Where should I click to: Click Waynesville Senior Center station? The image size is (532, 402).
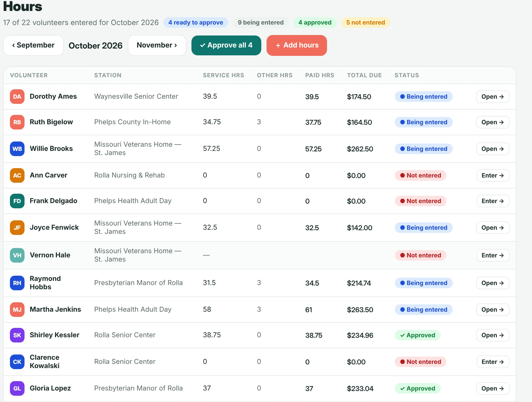(136, 96)
